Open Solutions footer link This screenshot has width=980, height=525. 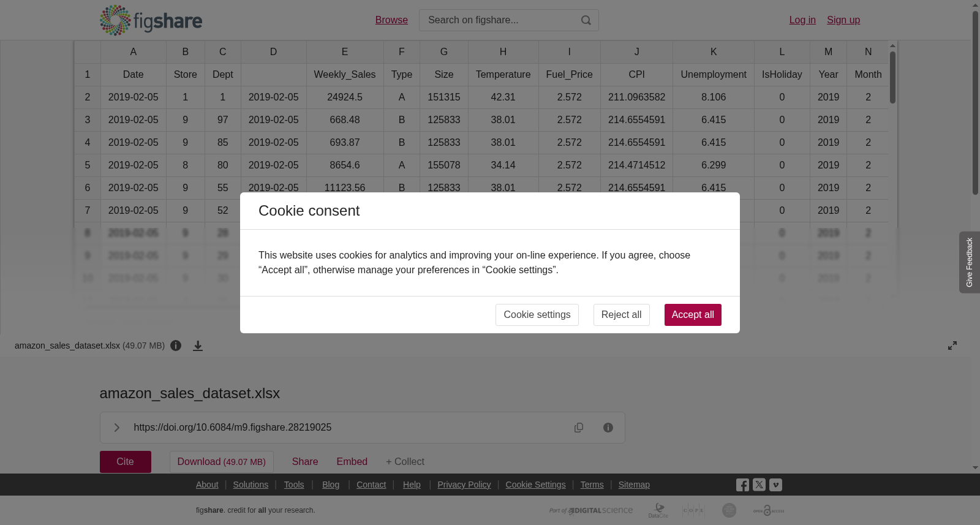click(251, 485)
